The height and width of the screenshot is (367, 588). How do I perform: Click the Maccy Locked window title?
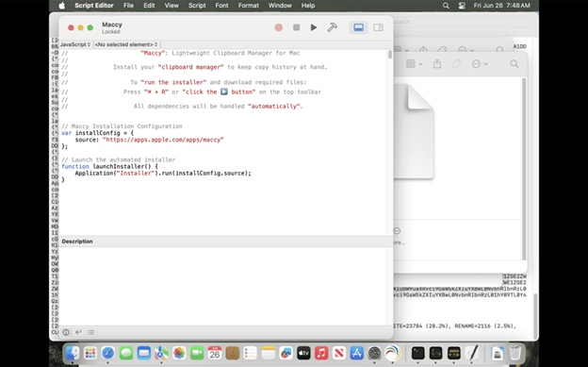[x=112, y=27]
